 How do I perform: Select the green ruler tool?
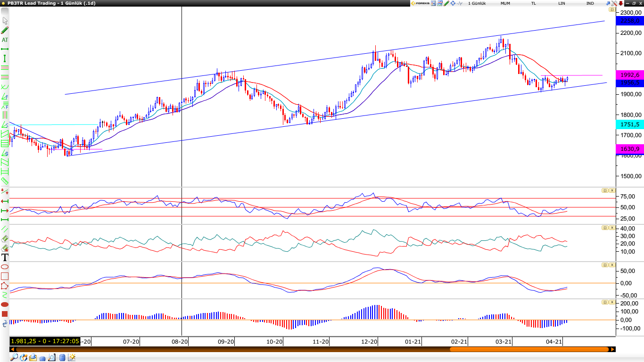[x=5, y=181]
